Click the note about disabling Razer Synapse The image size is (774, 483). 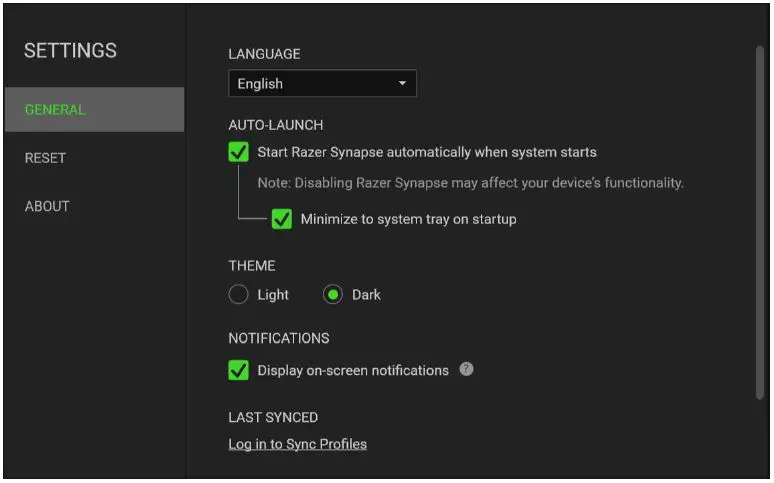[x=470, y=183]
